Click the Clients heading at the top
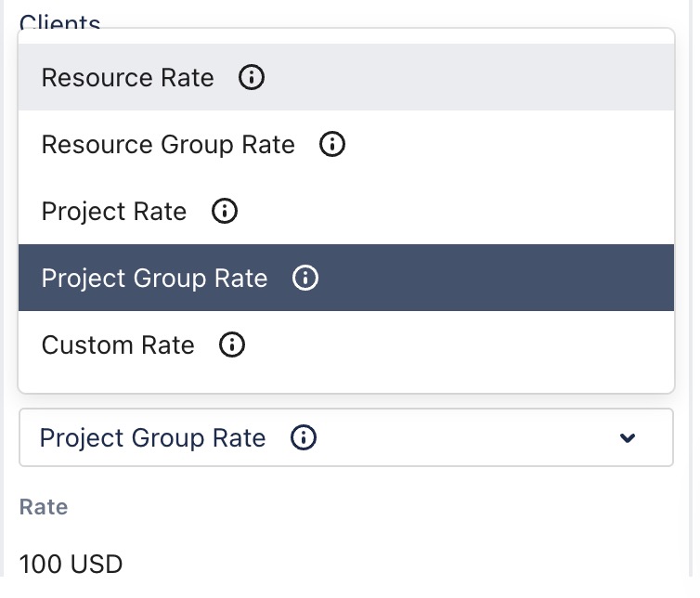Viewport: 700px width, 598px height. point(59,22)
